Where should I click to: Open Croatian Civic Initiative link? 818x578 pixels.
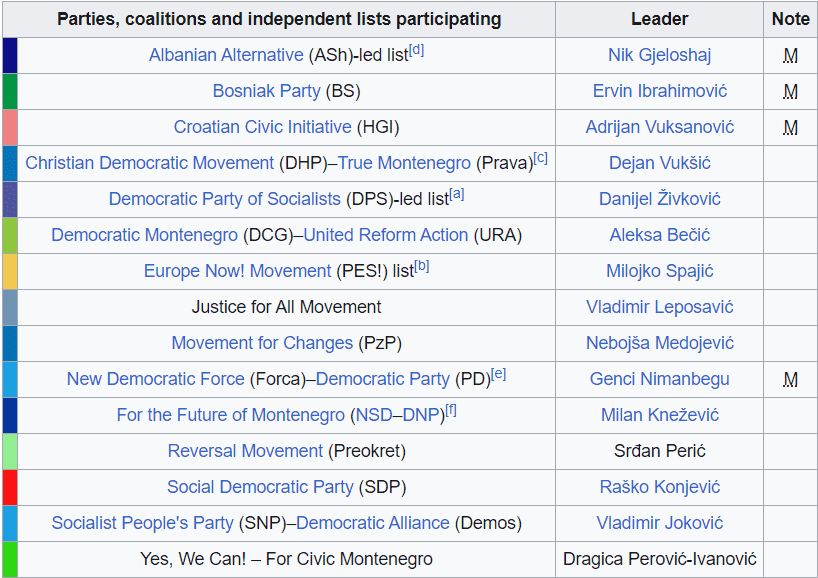click(x=262, y=127)
